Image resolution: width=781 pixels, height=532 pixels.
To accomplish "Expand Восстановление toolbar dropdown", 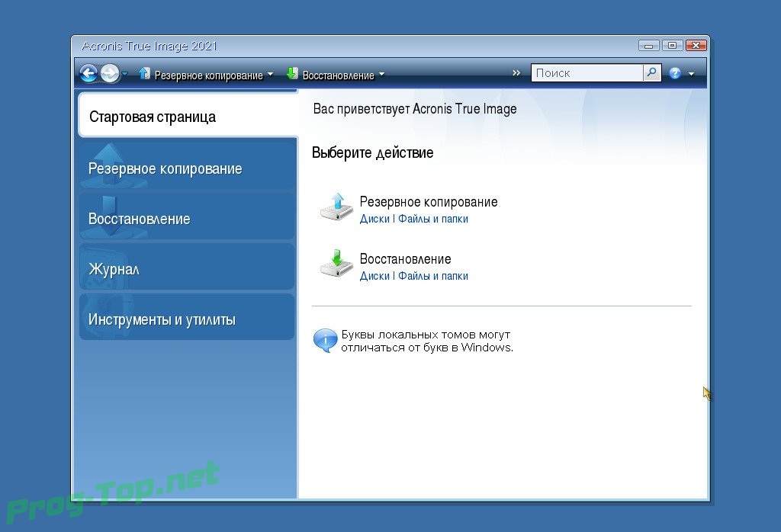I will (381, 75).
